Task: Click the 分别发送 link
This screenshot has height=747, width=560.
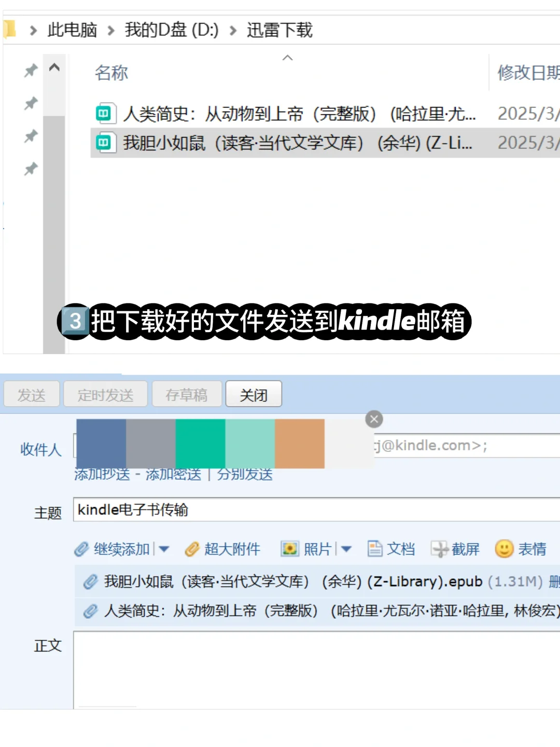Action: point(245,474)
